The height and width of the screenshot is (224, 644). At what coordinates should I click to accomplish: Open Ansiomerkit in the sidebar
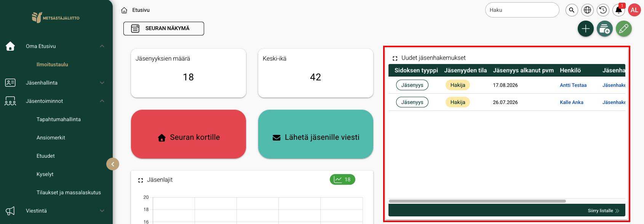click(51, 138)
